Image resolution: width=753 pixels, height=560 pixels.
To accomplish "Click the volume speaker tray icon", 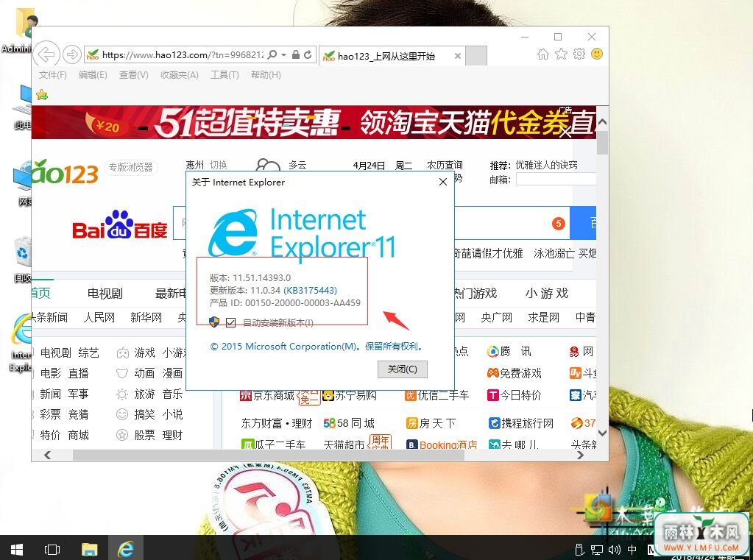I will coord(614,550).
